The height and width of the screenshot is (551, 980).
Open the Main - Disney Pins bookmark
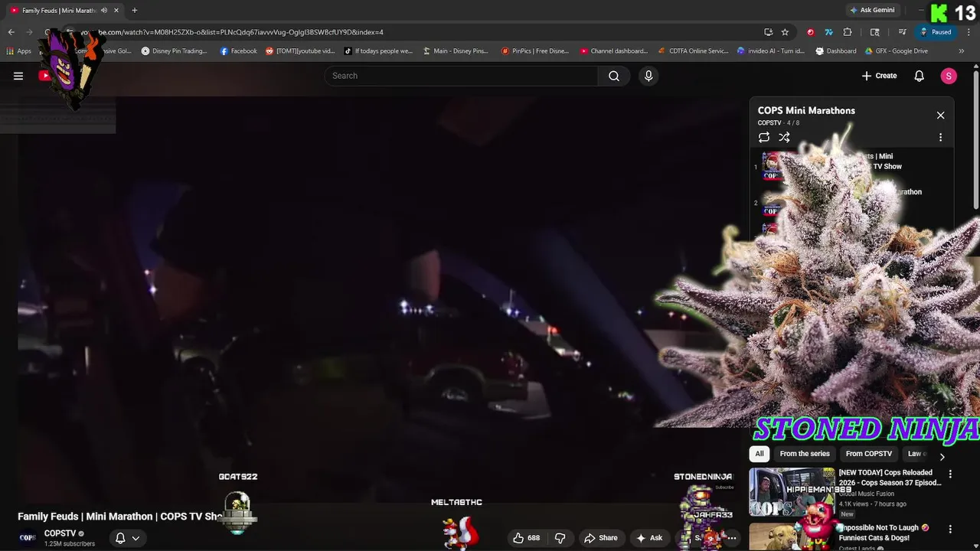[x=456, y=51]
